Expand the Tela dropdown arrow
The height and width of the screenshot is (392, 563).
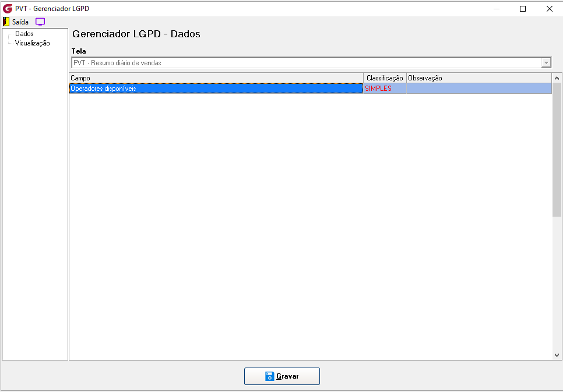point(546,63)
